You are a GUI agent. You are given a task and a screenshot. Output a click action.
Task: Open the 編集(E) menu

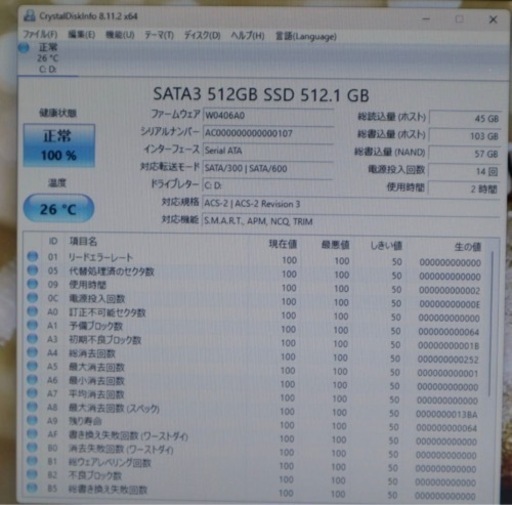click(82, 35)
